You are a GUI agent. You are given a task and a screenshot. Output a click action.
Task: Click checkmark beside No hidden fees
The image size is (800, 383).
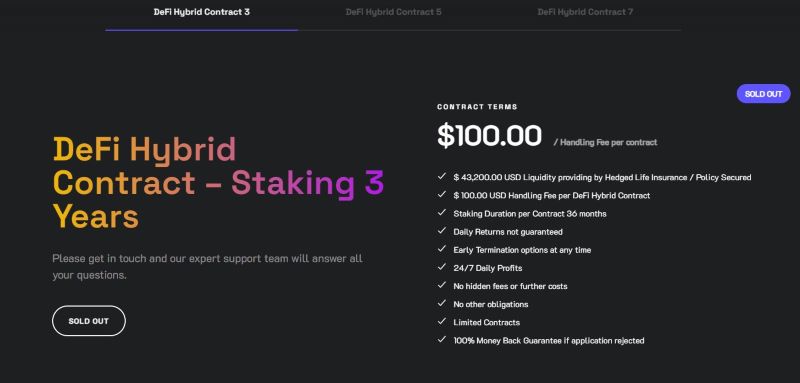tap(442, 285)
